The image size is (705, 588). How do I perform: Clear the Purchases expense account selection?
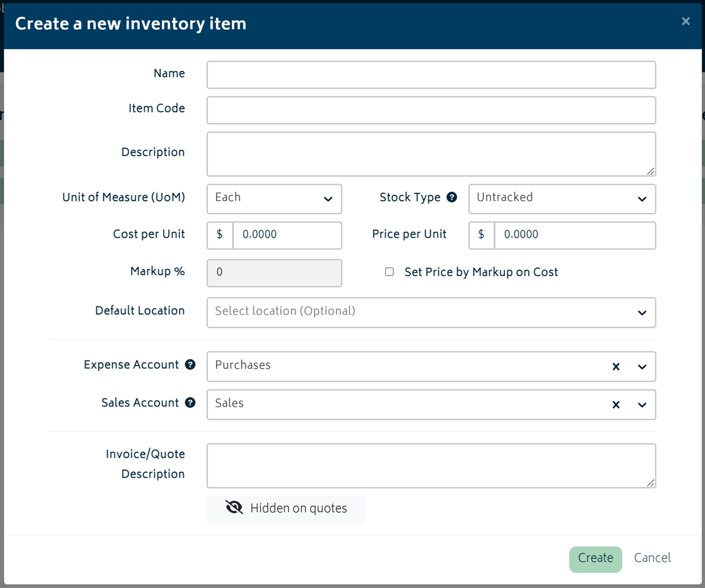[x=615, y=366]
